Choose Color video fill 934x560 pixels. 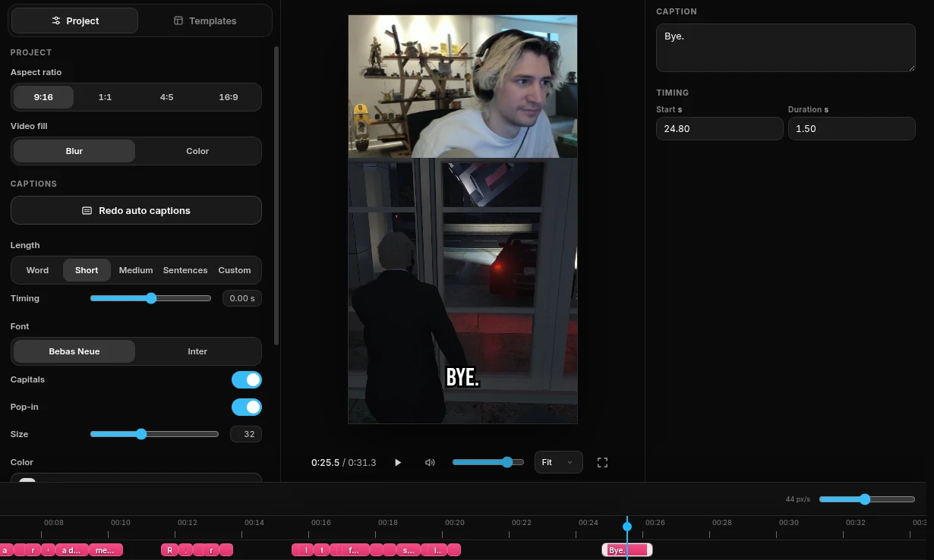point(197,151)
